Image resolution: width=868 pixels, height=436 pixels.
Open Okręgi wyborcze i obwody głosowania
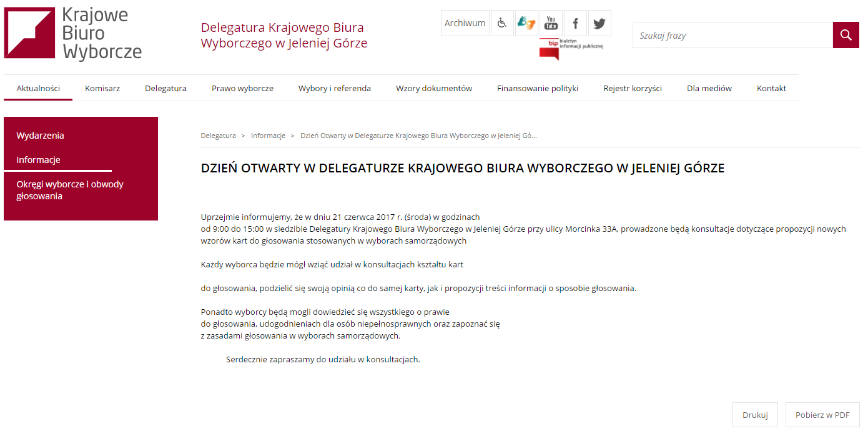70,190
